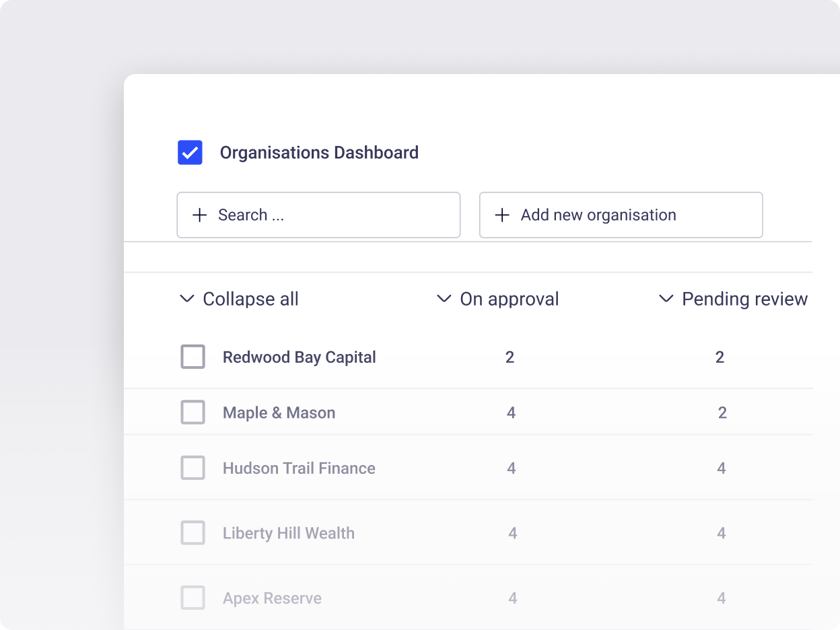This screenshot has height=630, width=840.
Task: Click the plus icon beside Add new organisation
Action: point(501,215)
